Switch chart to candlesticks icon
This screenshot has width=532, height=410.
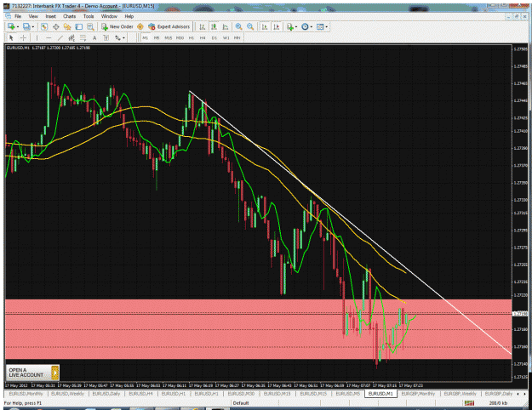pos(214,26)
